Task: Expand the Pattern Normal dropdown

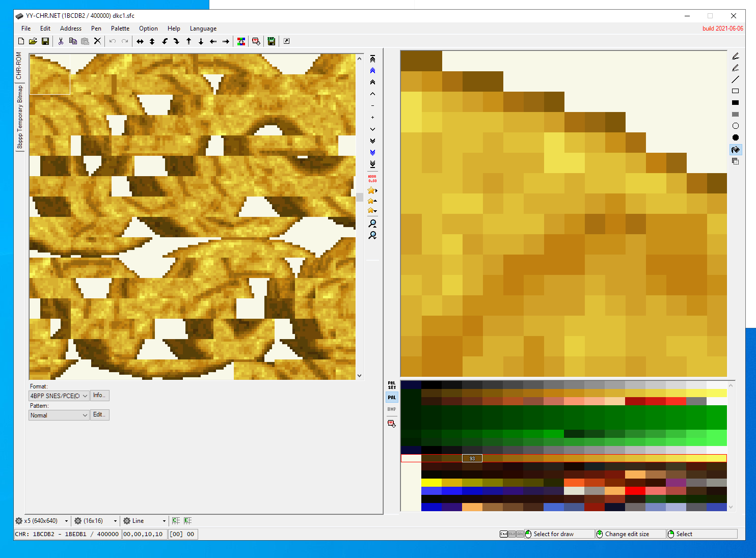Action: pos(59,415)
